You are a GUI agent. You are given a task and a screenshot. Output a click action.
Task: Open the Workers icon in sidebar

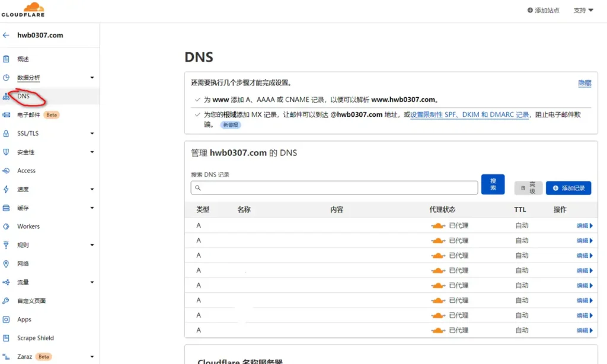pos(6,226)
